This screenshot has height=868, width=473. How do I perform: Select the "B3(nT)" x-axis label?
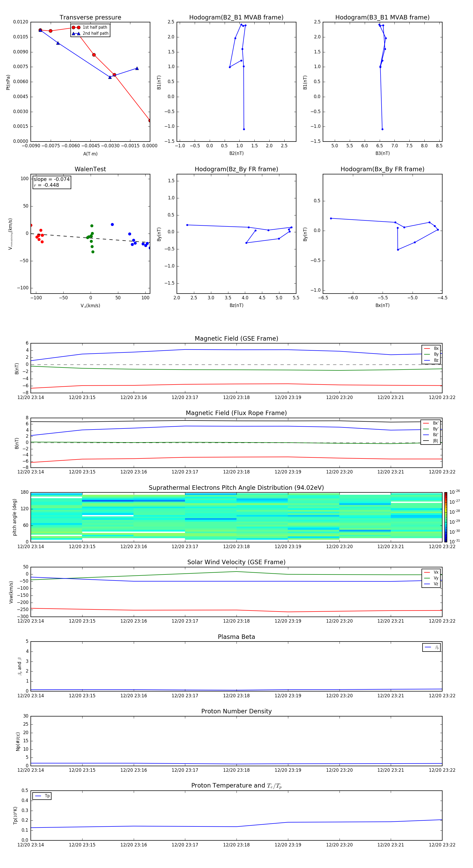(382, 153)
